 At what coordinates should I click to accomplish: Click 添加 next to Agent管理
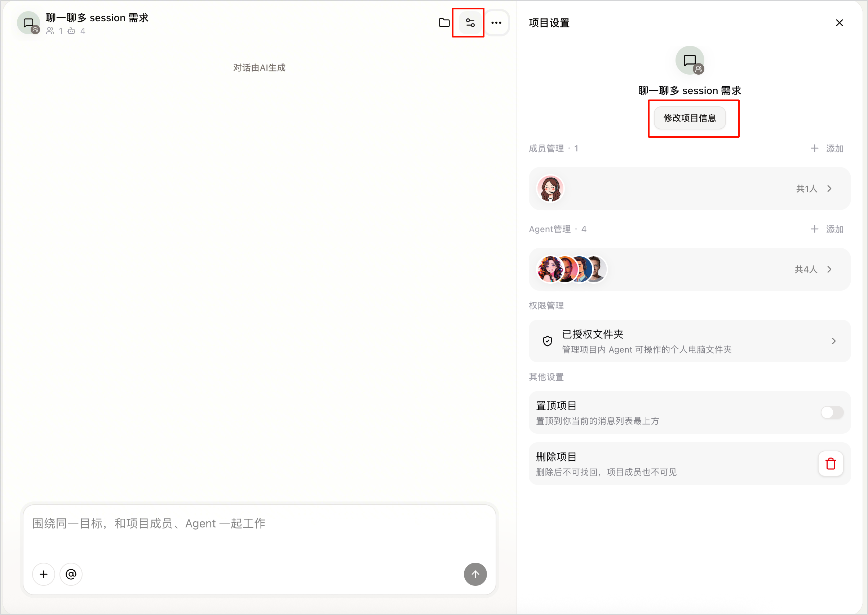point(827,229)
